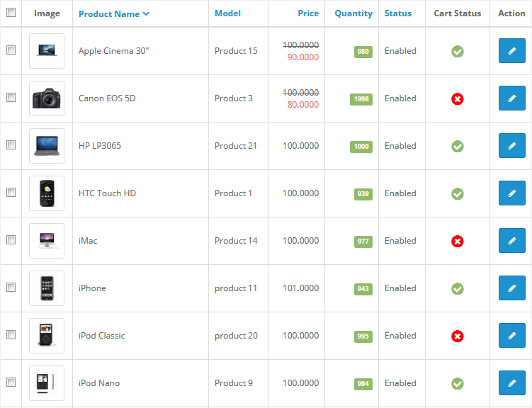Open the iMac product thumbnail
Viewport: 532px width, 408px height.
47,241
